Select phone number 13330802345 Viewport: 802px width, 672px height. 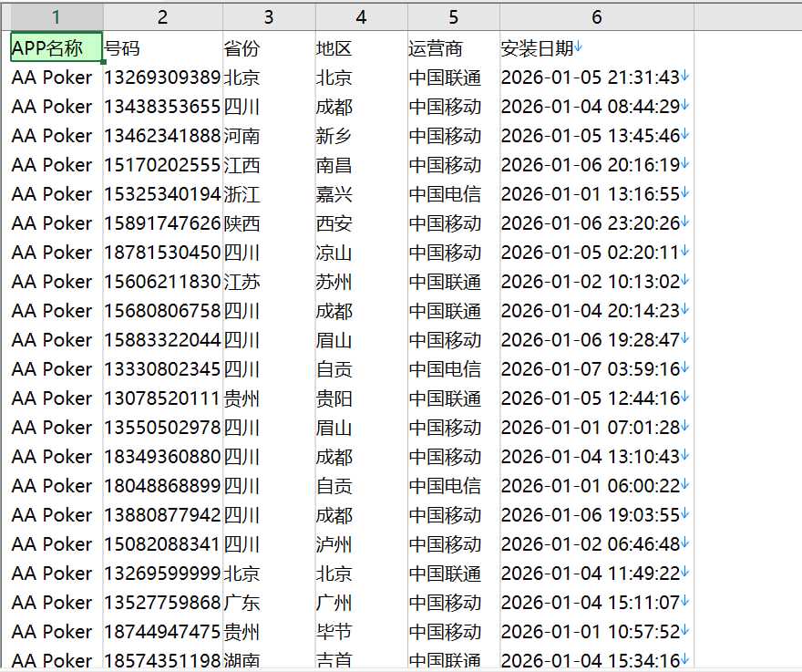click(162, 369)
